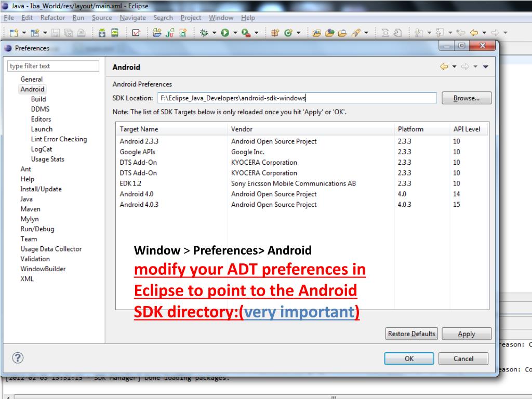This screenshot has width=532, height=399.
Task: Open the New Java Class dropdown arrow
Action: (x=299, y=33)
